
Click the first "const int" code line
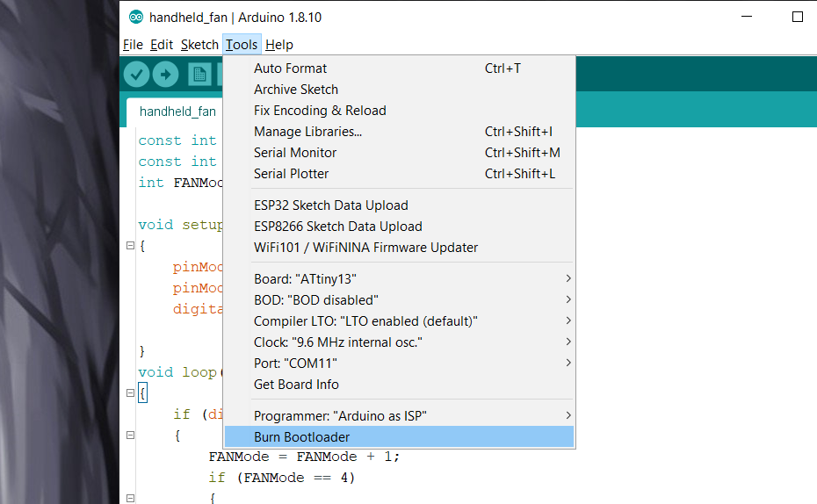point(177,140)
